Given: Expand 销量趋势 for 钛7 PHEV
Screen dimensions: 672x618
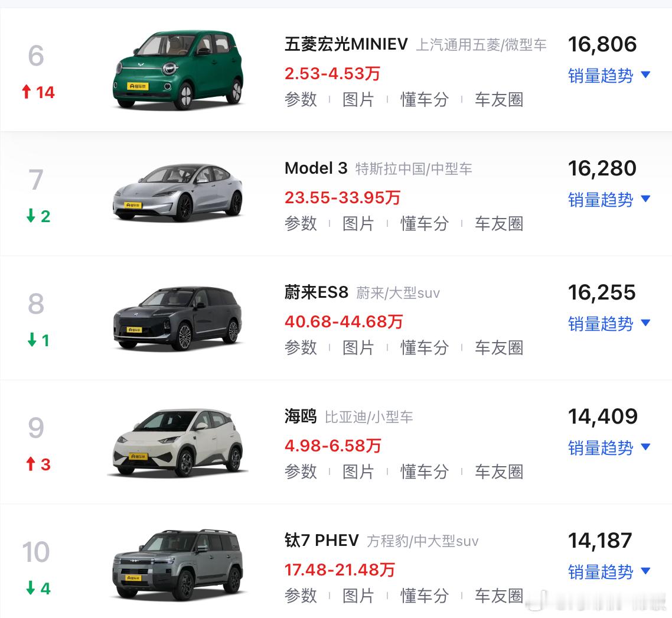Looking at the screenshot, I should (609, 572).
